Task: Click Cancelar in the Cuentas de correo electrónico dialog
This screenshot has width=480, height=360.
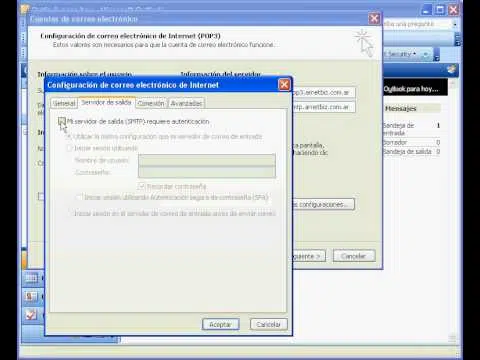Action: [354, 256]
